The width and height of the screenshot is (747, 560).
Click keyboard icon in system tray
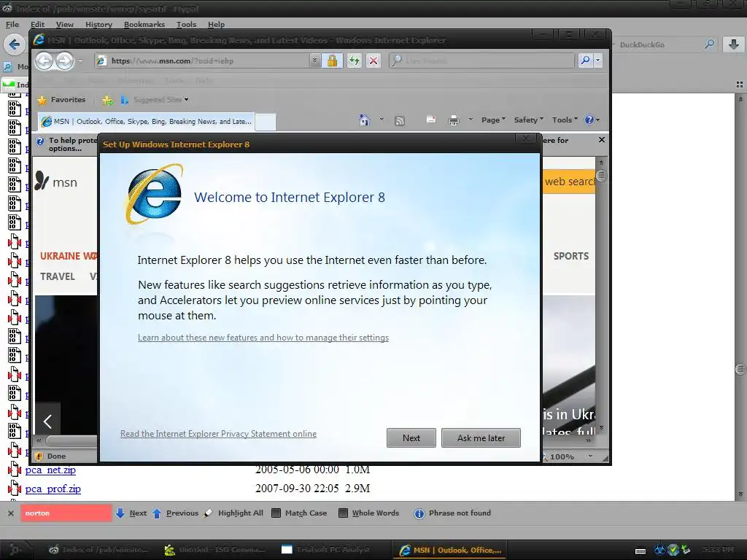coord(640,551)
